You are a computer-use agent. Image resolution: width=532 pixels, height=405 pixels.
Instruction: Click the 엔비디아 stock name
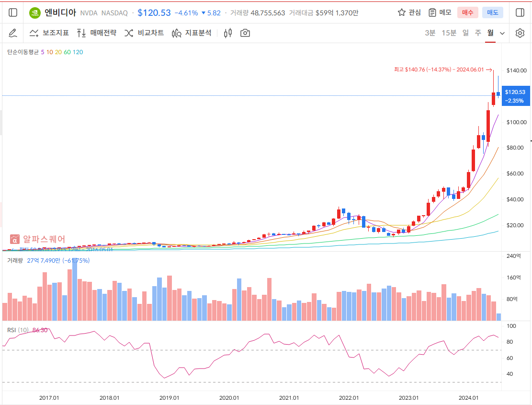click(60, 12)
